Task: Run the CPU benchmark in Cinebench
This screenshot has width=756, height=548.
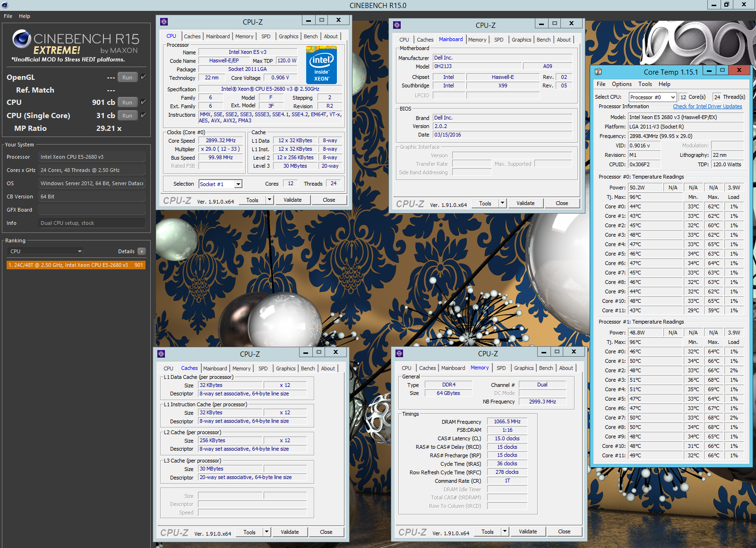Action: click(128, 102)
